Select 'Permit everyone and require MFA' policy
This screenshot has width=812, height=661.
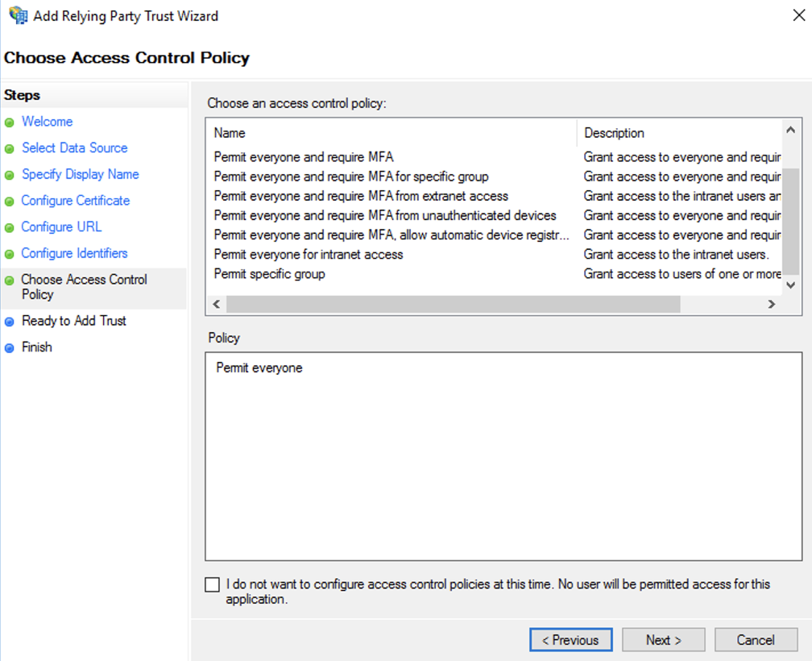[x=304, y=157]
